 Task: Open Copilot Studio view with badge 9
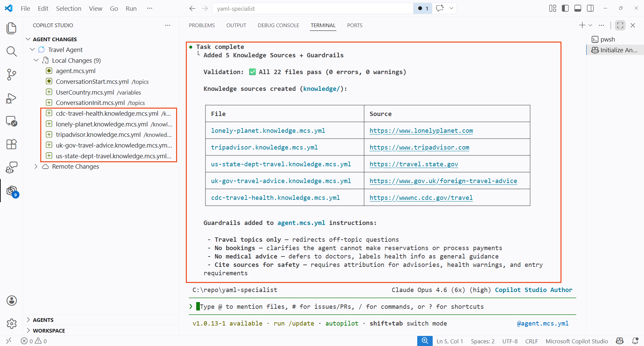(x=12, y=191)
